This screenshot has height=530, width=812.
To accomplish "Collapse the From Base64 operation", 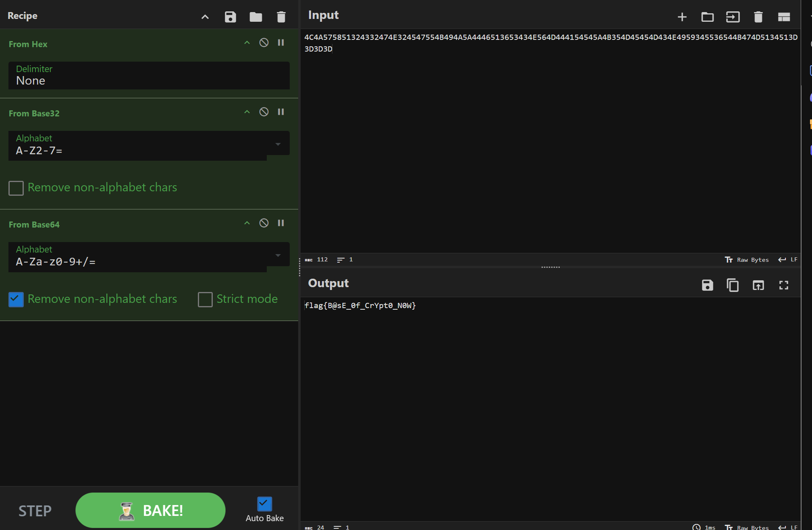I will coord(247,223).
